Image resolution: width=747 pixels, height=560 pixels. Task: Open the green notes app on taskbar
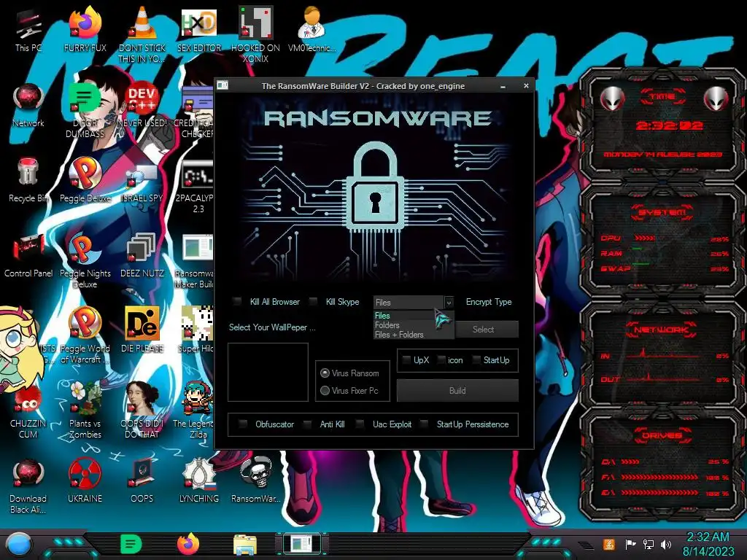coord(131,544)
